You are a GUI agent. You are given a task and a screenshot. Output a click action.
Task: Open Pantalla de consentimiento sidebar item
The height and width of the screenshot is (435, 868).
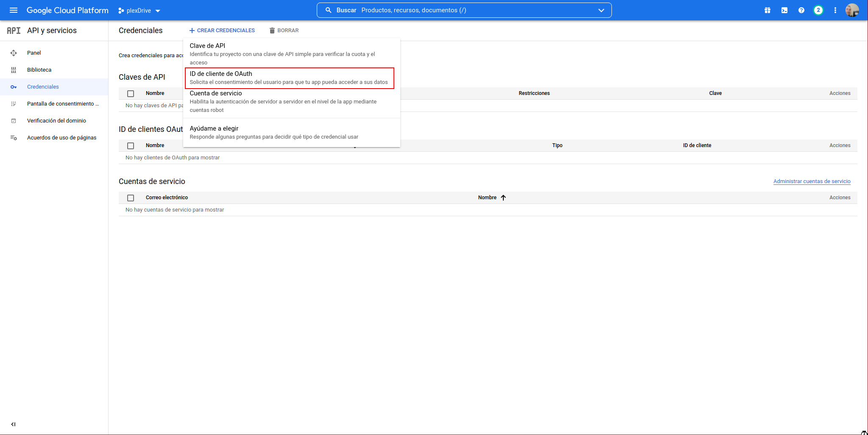pos(63,104)
